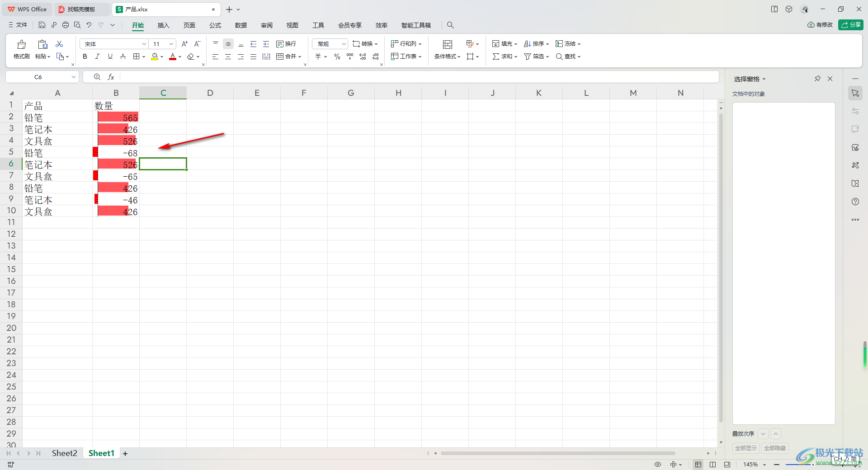Click the more options ellipsis in sidebar
This screenshot has height=470, width=868.
click(855, 220)
